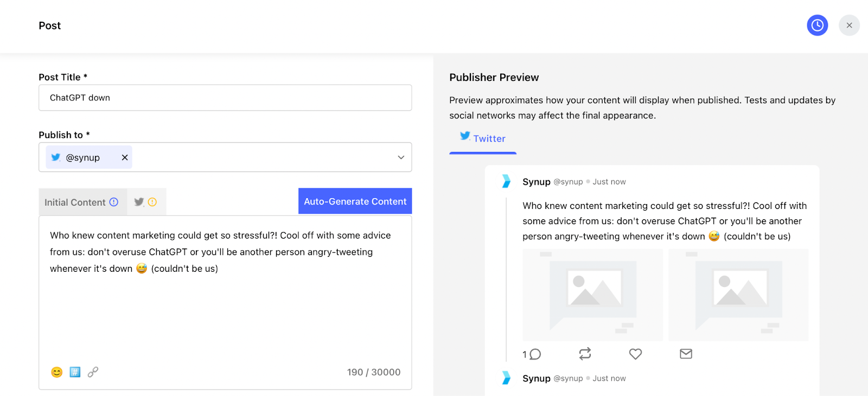
Task: Select the Initial Content tab
Action: click(x=82, y=202)
